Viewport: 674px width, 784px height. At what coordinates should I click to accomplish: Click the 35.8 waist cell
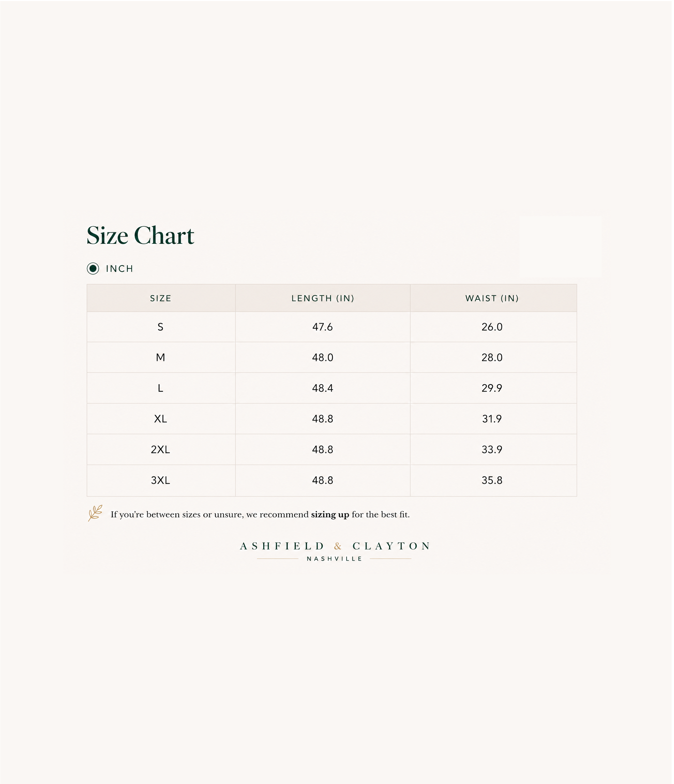coord(492,480)
